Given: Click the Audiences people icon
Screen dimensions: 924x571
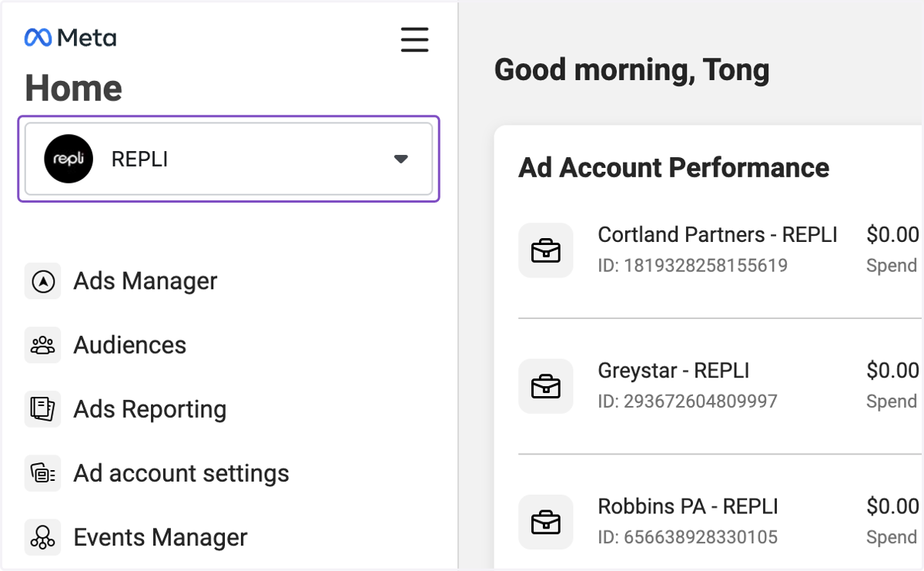Looking at the screenshot, I should click(x=43, y=345).
